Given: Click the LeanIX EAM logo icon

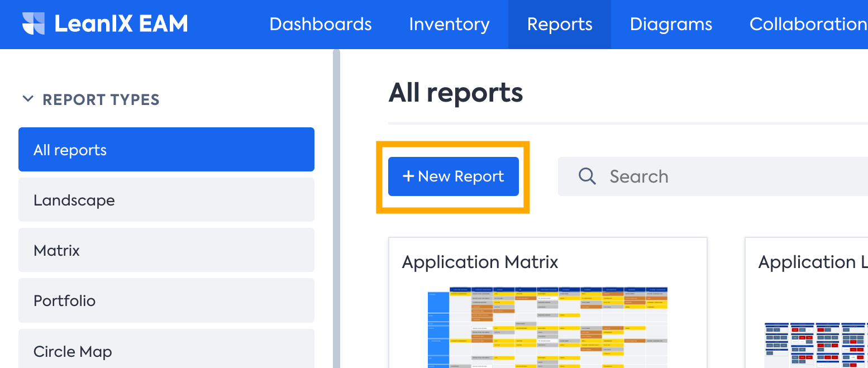Looking at the screenshot, I should pyautogui.click(x=34, y=24).
